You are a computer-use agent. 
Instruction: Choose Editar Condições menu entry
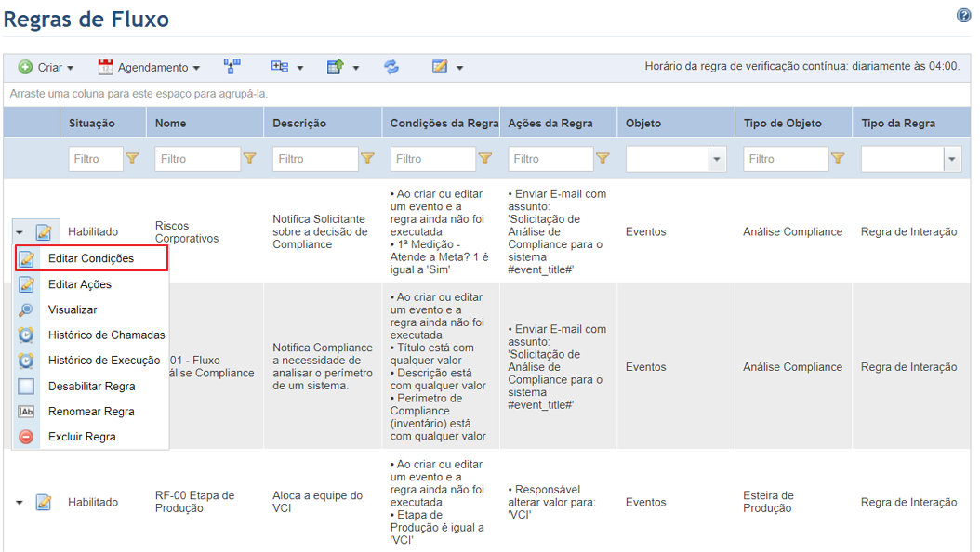coord(91,258)
